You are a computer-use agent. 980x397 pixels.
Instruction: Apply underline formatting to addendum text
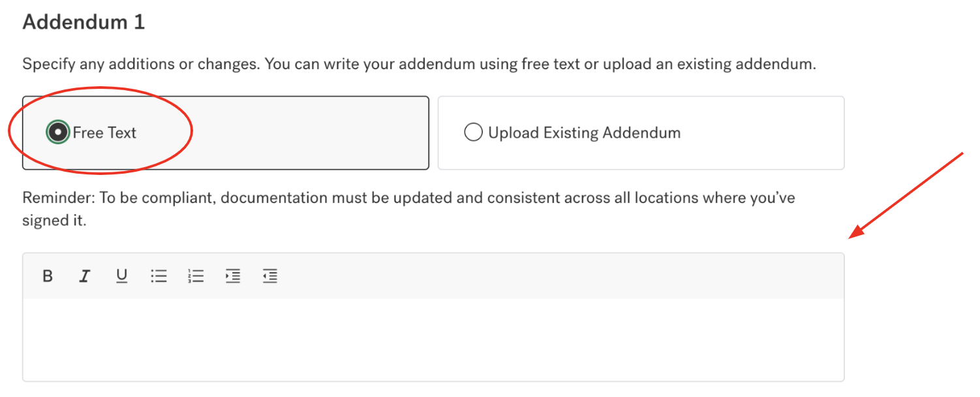coord(121,276)
